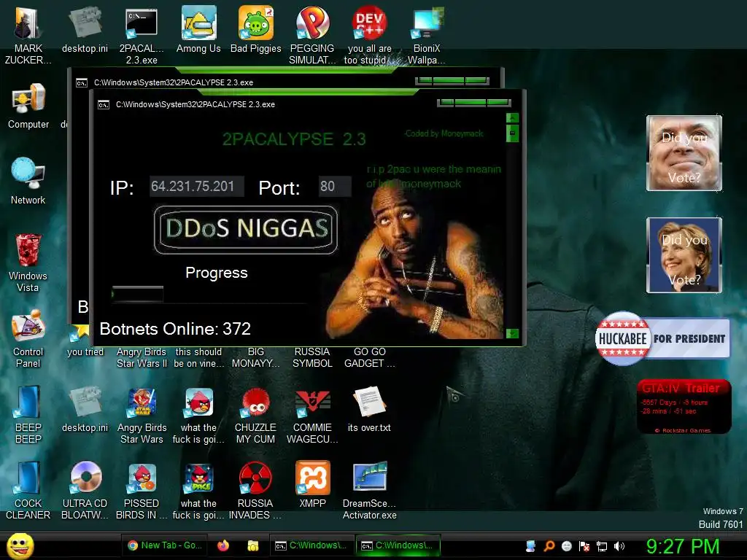Click the 'Windows 7 Build 7601' watermark text
Image resolution: width=747 pixels, height=560 pixels.
(721, 518)
